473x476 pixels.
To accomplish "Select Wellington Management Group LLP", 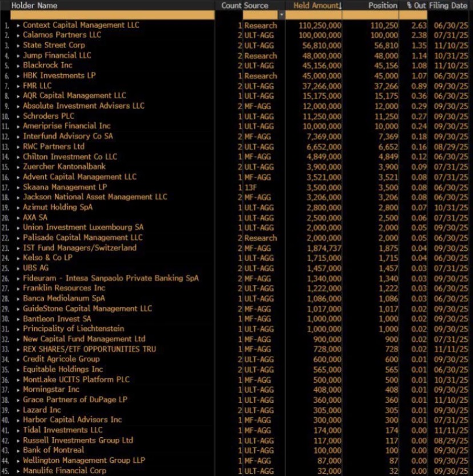I will coord(84,461).
